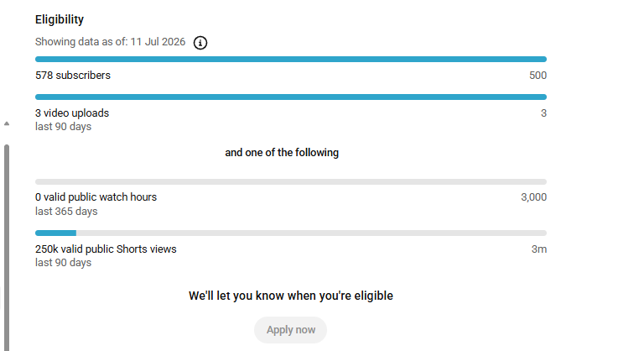The width and height of the screenshot is (644, 351).
Task: Click the Shorts views progress bar
Action: [x=291, y=233]
